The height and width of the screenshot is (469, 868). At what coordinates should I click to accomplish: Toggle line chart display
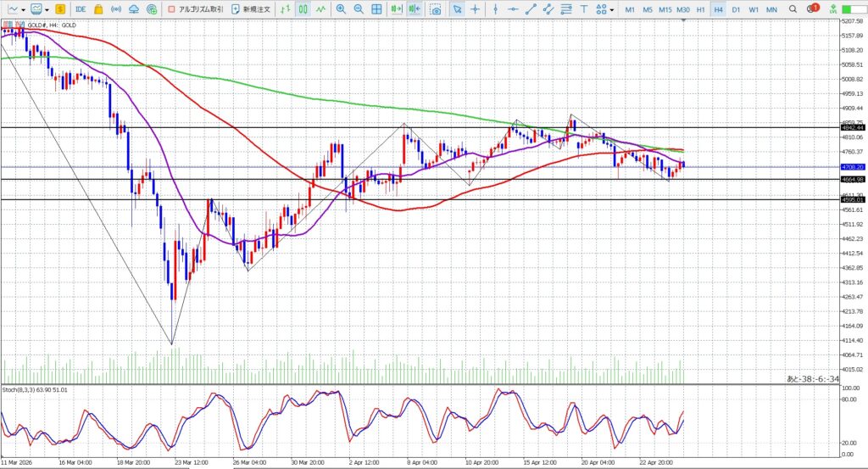pyautogui.click(x=320, y=9)
